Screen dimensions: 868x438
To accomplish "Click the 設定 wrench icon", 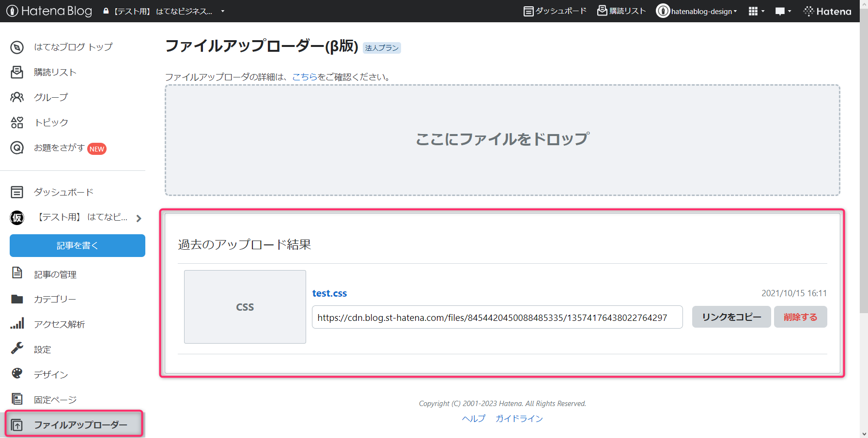I will (x=17, y=348).
